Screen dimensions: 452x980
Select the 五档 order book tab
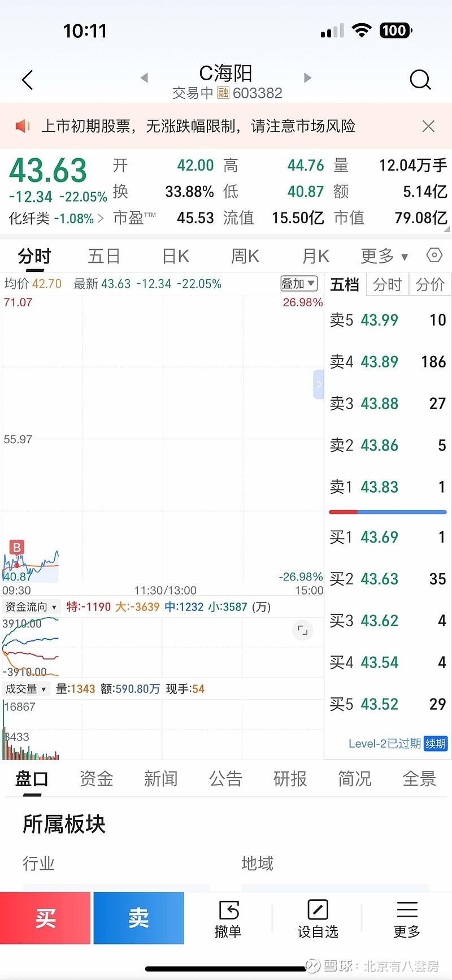coord(345,284)
